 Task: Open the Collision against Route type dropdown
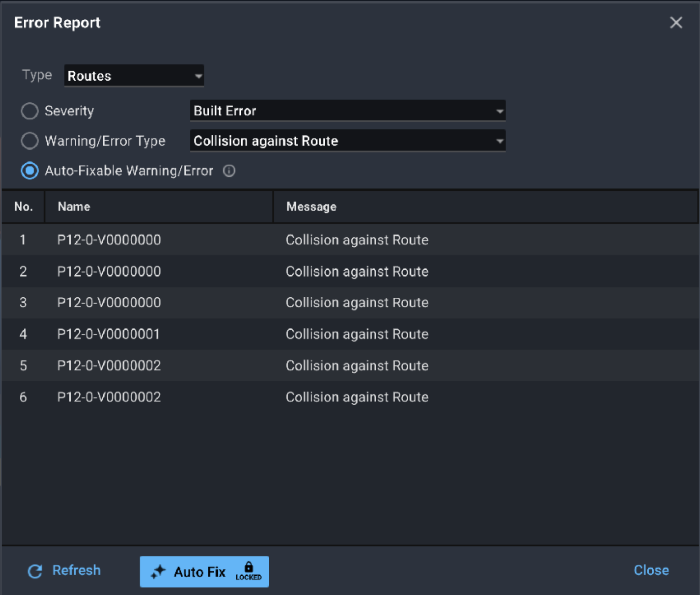coord(348,141)
